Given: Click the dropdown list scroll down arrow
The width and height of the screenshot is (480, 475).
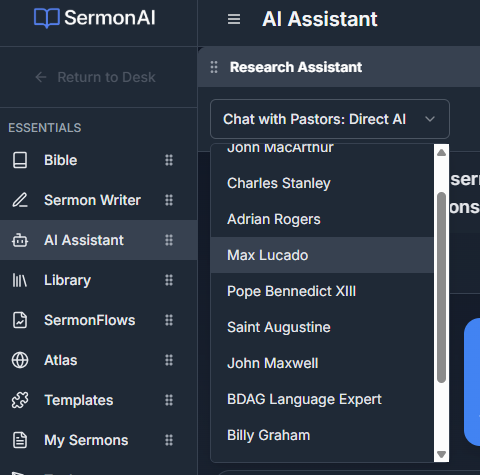Looking at the screenshot, I should click(441, 454).
